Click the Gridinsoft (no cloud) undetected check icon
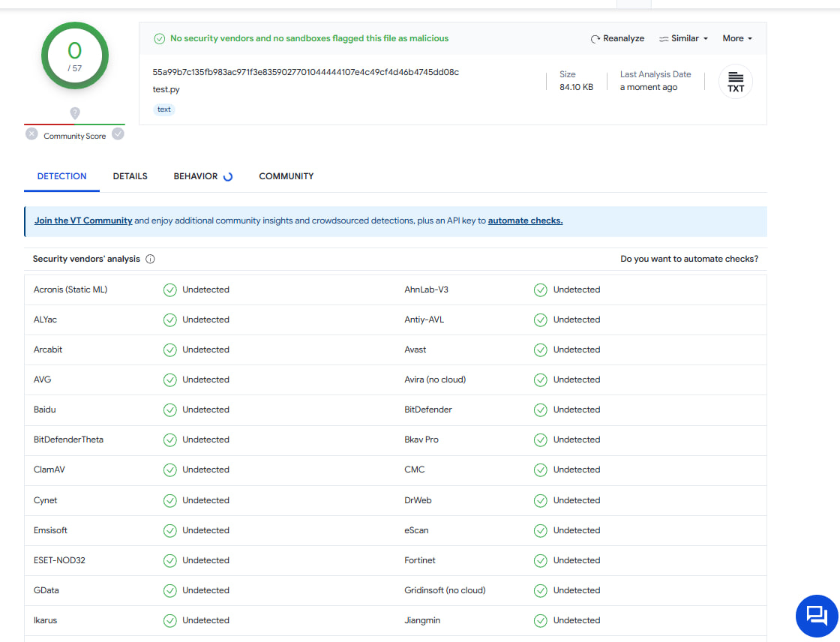Viewport: 840px width, 642px height. tap(541, 590)
